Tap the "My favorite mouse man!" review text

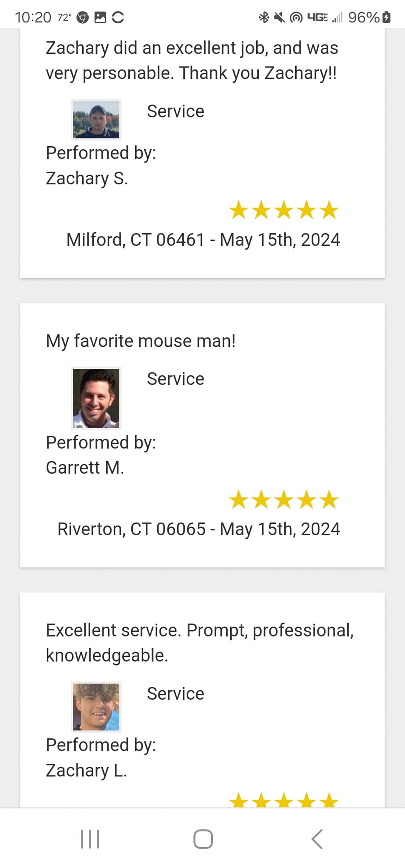(x=140, y=341)
